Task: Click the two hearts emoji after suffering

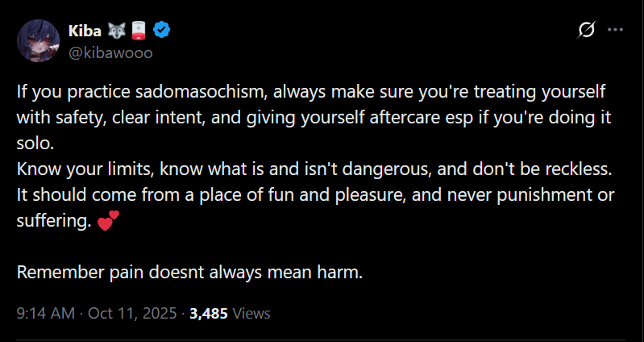Action: [x=109, y=221]
